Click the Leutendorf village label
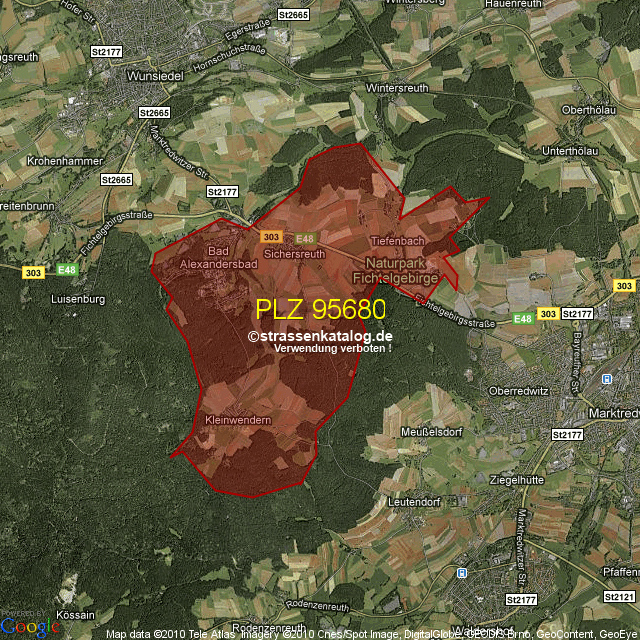The image size is (640, 640). coord(414,500)
